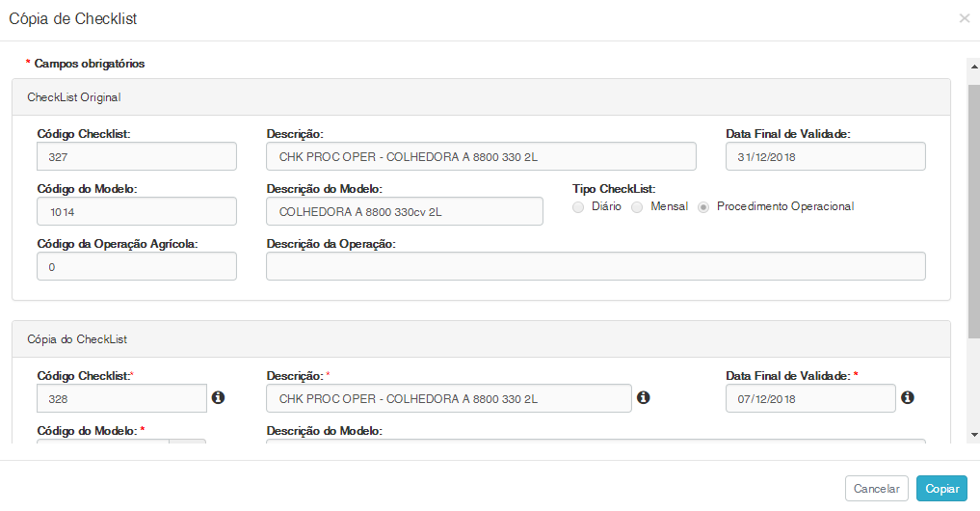Click the scrollbar up arrow
The width and height of the screenshot is (980, 511).
pos(973,65)
